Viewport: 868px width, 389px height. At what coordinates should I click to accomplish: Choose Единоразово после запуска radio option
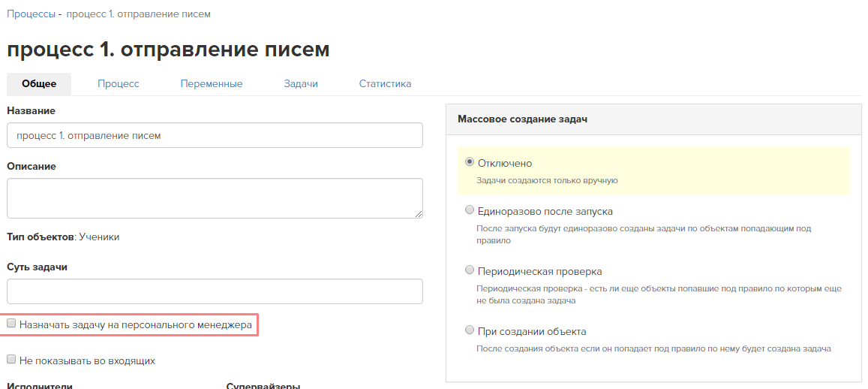point(470,210)
